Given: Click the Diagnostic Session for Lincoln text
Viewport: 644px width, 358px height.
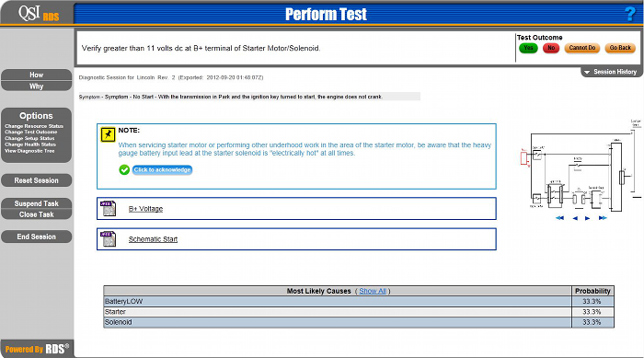Looking at the screenshot, I should click(x=171, y=77).
